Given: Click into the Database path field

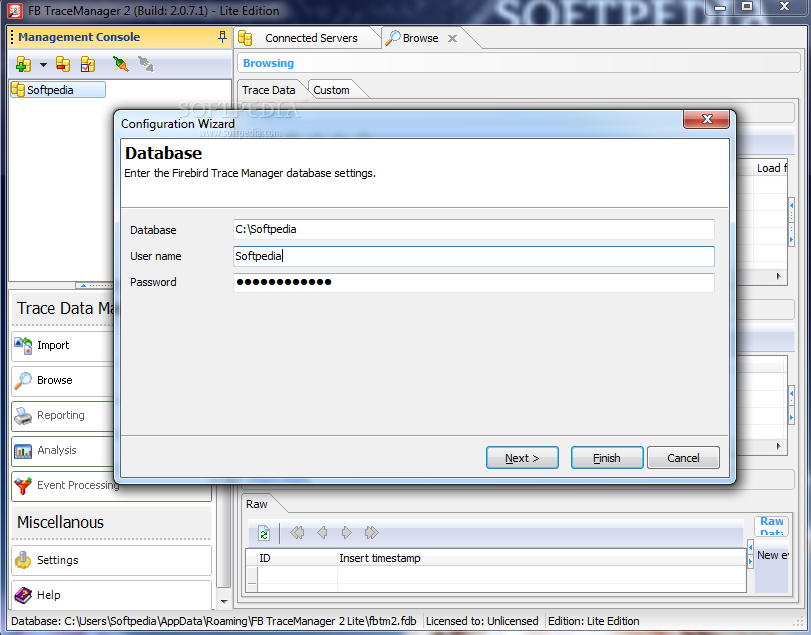Looking at the screenshot, I should pyautogui.click(x=474, y=230).
